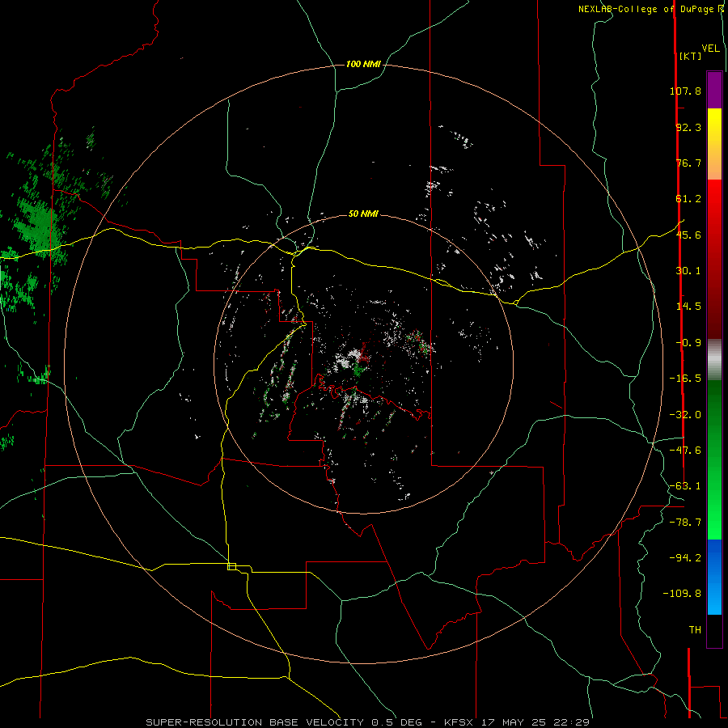Click the -78.7 velocity scale value
Screen dimensions: 728x728
click(x=685, y=523)
